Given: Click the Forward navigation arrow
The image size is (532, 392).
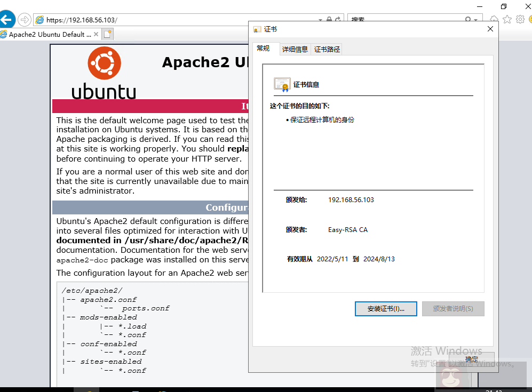Looking at the screenshot, I should (x=24, y=19).
